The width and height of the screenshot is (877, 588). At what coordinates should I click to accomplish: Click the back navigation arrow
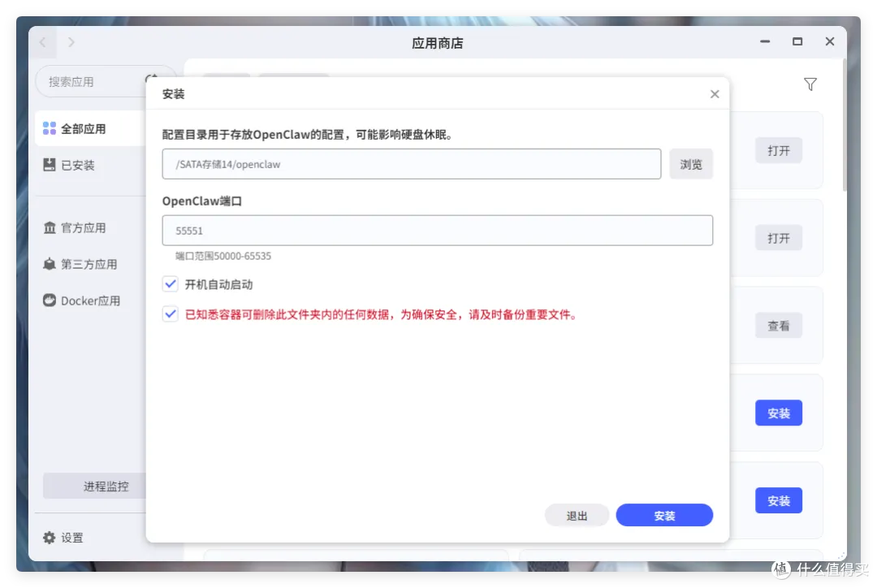click(43, 42)
